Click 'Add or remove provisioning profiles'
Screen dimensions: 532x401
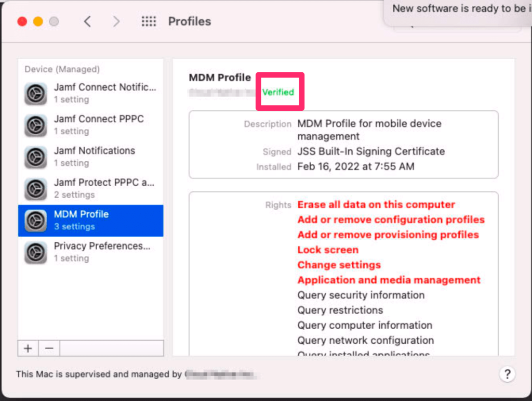pyautogui.click(x=388, y=235)
